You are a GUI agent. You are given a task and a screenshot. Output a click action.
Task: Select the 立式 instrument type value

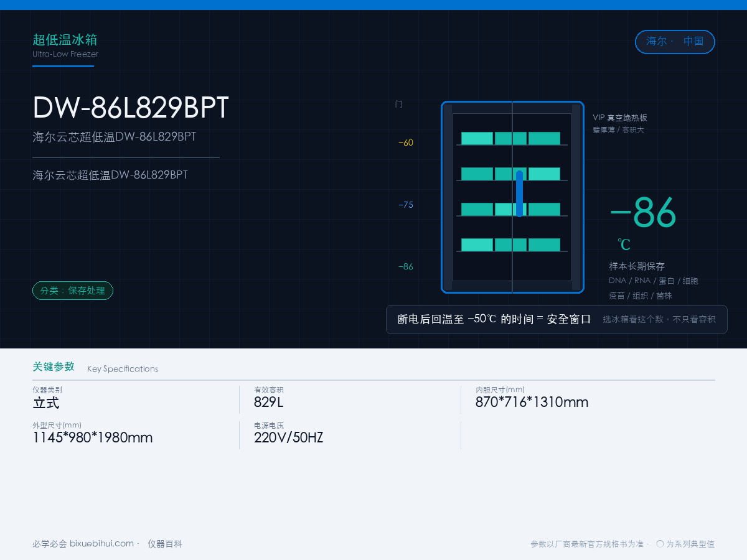click(46, 403)
